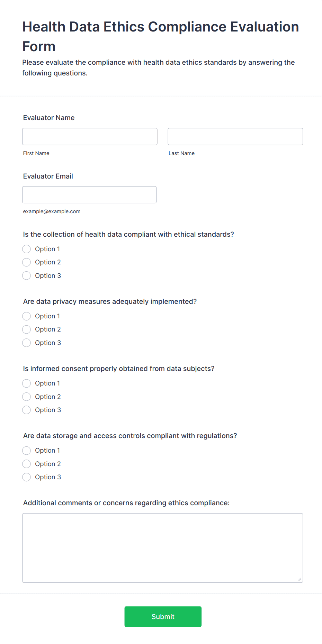Pick Option 2 for storage and access controls
322x644 pixels.
click(x=27, y=464)
